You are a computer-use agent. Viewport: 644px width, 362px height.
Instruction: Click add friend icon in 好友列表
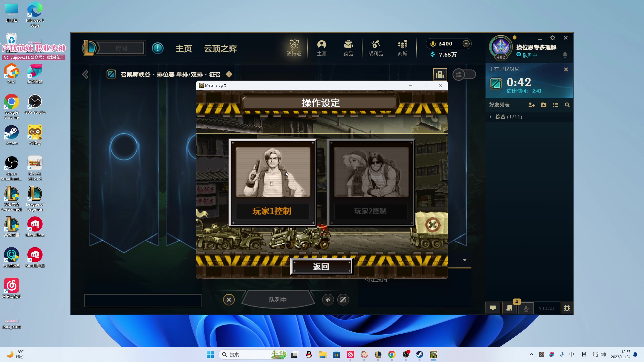click(532, 105)
